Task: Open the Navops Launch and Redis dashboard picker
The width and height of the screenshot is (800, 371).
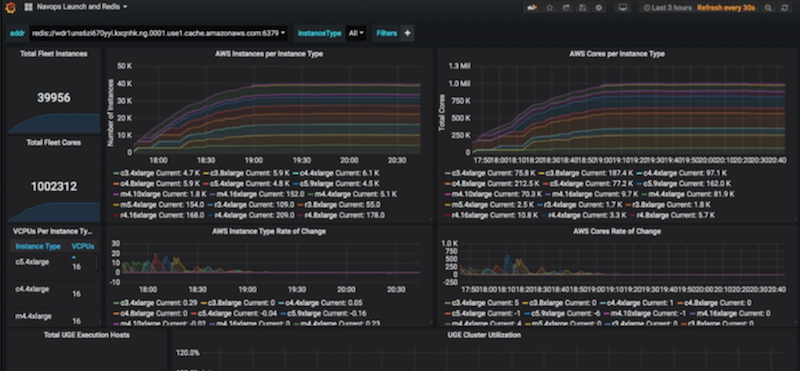Action: [x=82, y=7]
